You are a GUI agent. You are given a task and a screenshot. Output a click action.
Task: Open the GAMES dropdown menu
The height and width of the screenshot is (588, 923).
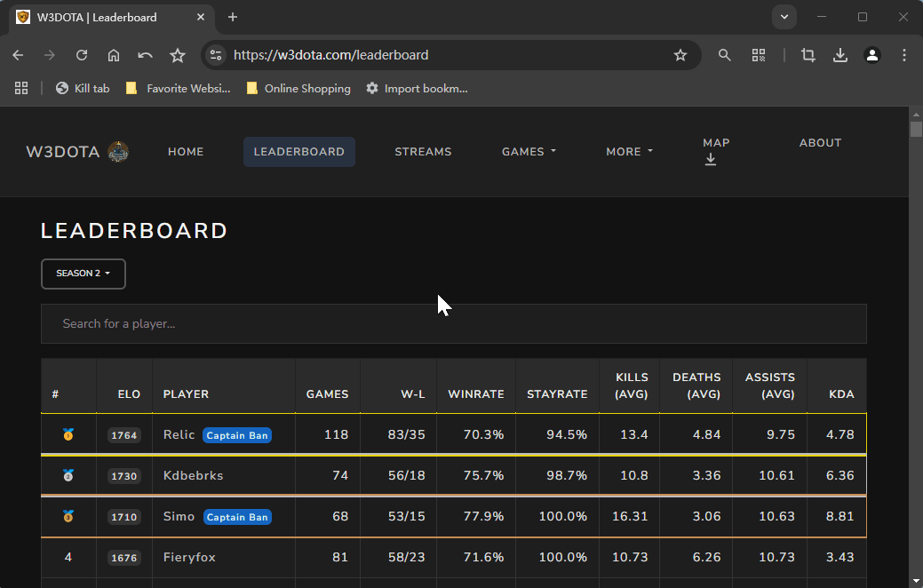click(529, 152)
